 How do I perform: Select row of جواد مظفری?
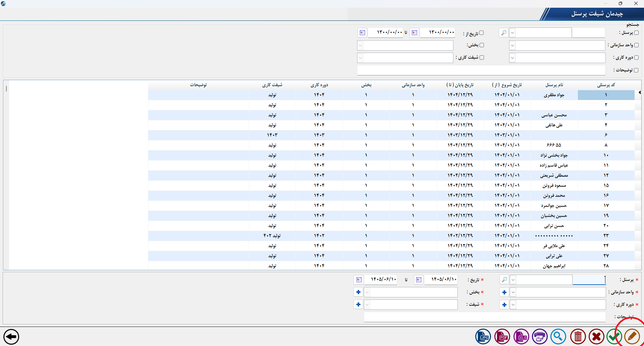tap(391, 95)
